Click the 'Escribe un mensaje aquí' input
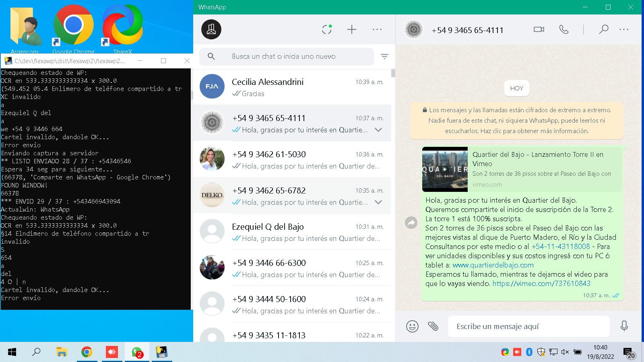Screen dimensions: 644x362 [x=528, y=326]
